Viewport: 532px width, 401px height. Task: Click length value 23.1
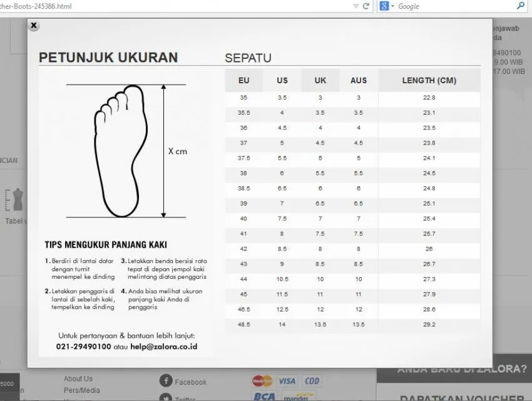pyautogui.click(x=429, y=113)
